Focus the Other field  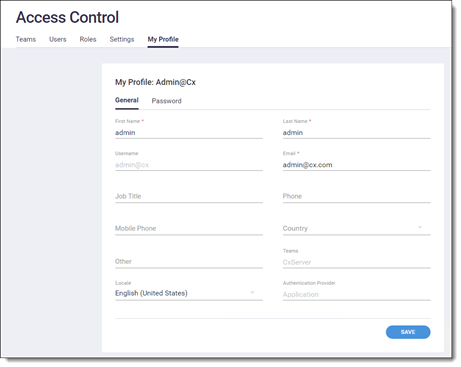[189, 262]
